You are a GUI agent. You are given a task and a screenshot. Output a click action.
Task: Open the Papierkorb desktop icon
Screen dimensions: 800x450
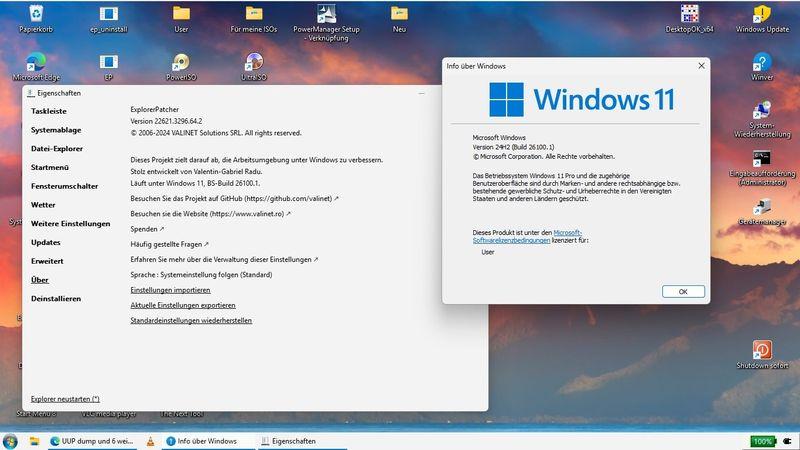tap(36, 18)
